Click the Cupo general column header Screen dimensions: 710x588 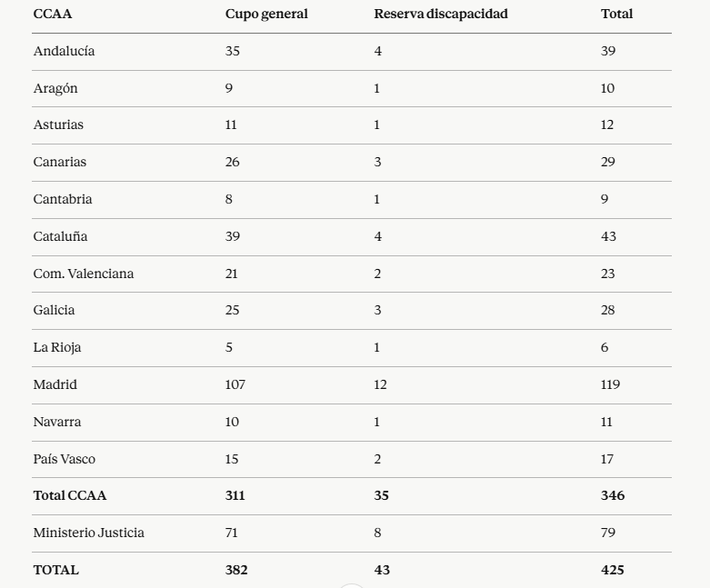(266, 14)
